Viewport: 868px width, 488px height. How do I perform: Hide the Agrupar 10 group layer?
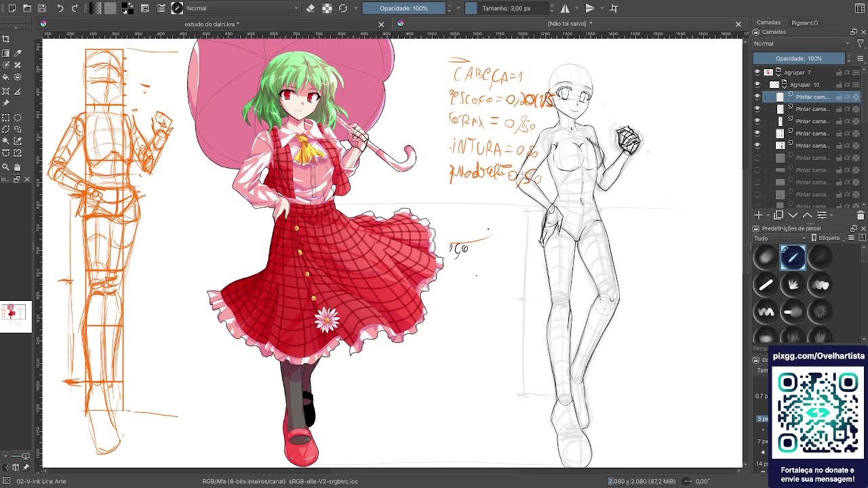[757, 84]
